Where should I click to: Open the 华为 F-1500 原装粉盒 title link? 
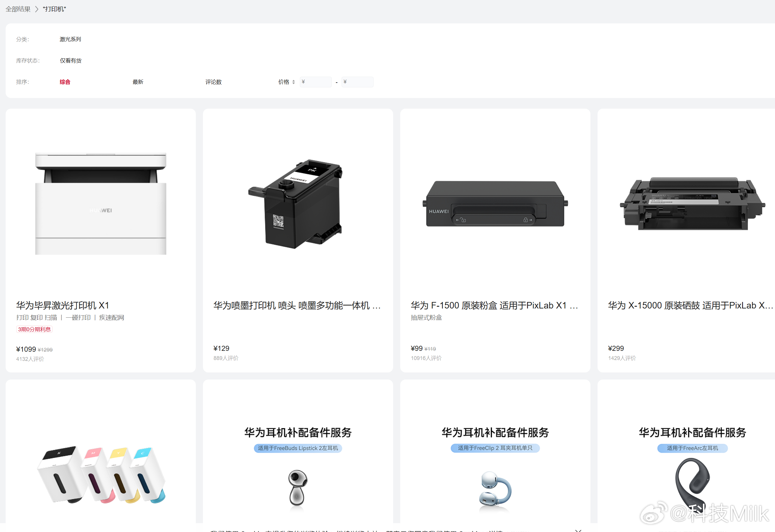(x=494, y=305)
